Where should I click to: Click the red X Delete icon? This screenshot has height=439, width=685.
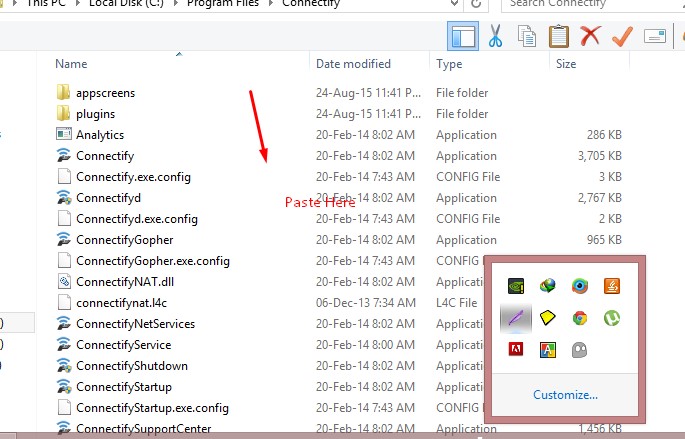point(590,35)
